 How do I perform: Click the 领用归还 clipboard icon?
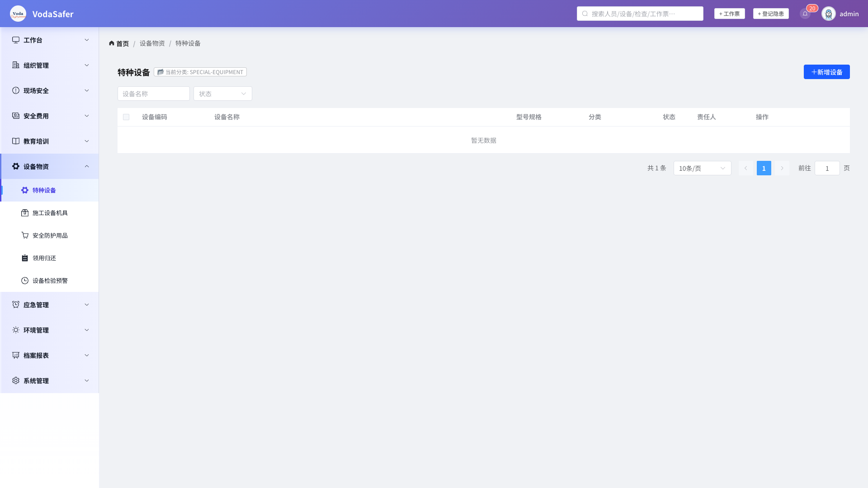coord(25,258)
